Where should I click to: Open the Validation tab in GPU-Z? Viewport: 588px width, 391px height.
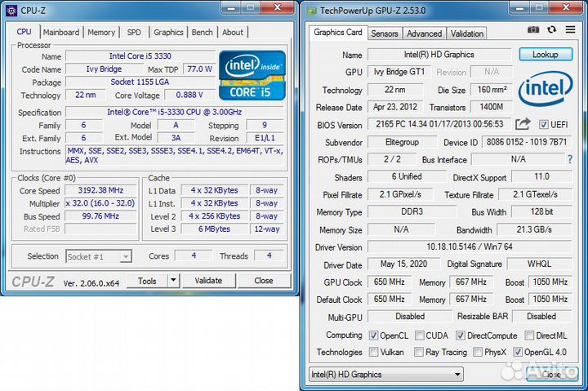click(x=467, y=33)
